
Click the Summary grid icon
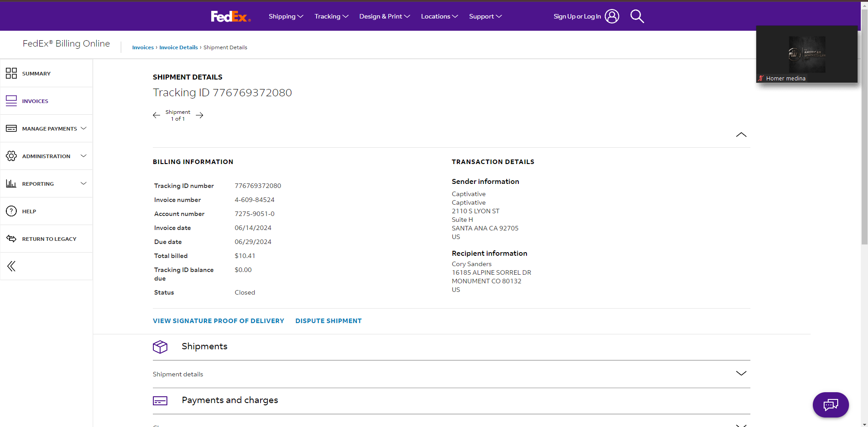tap(11, 73)
